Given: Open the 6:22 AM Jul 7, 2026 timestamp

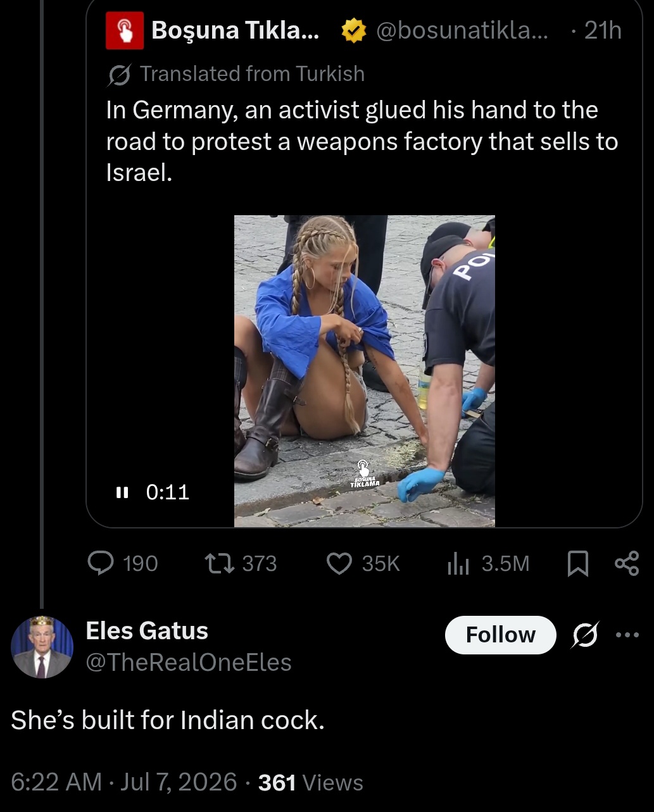Looking at the screenshot, I should coord(123,782).
